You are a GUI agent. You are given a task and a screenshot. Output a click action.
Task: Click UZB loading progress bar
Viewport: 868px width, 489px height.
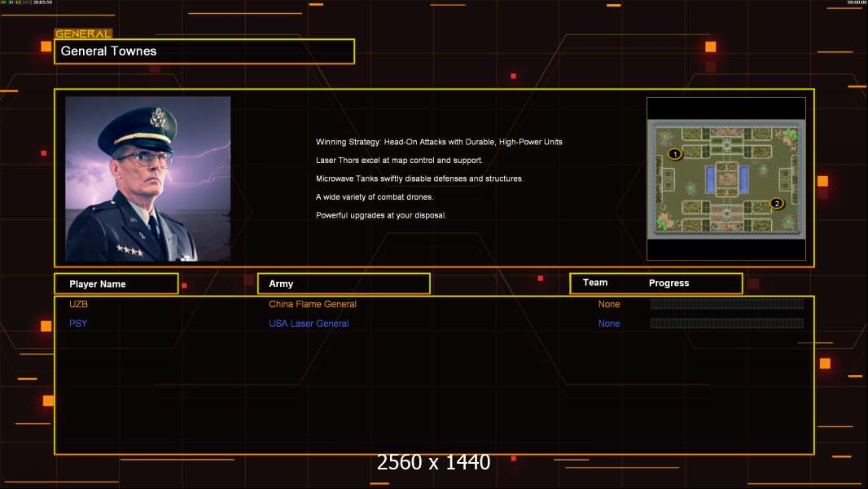(727, 303)
